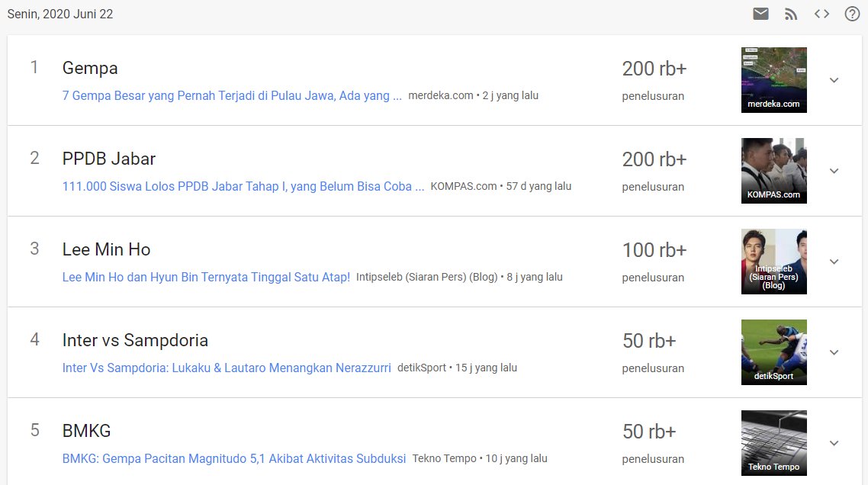Click the merdeka.com map thumbnail

[774, 80]
